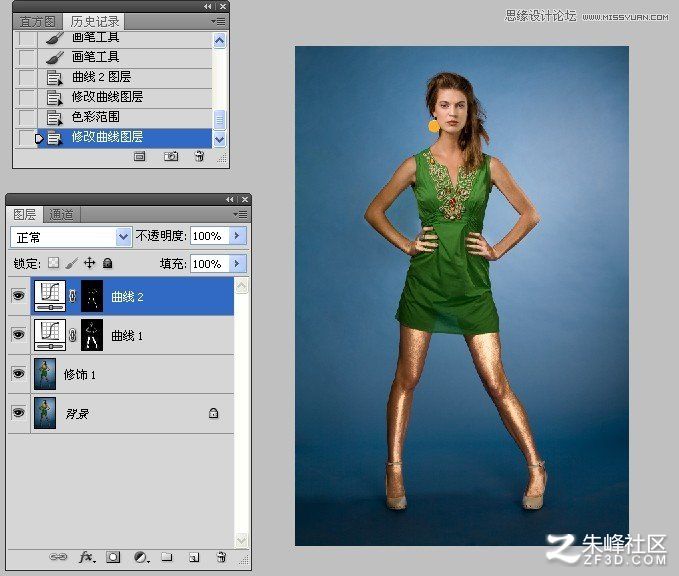The image size is (679, 576).
Task: Delete layer trash icon in Layers panel
Action: (221, 557)
